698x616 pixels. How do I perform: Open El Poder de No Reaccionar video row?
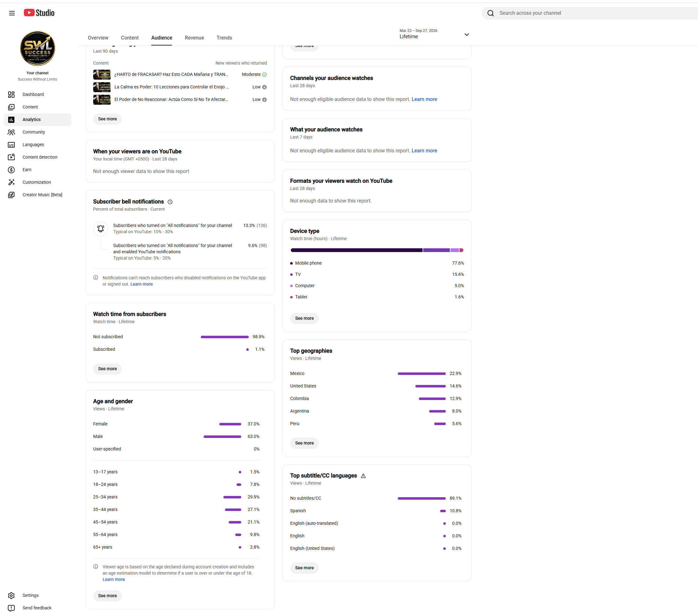180,100
